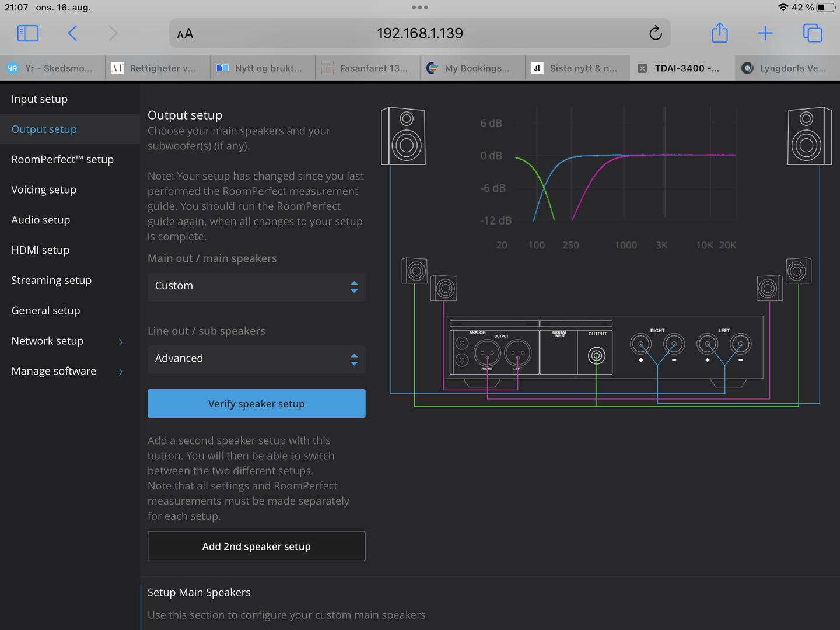Click the LEFT analog XLR output connector
Viewport: 840px width, 630px height.
517,352
